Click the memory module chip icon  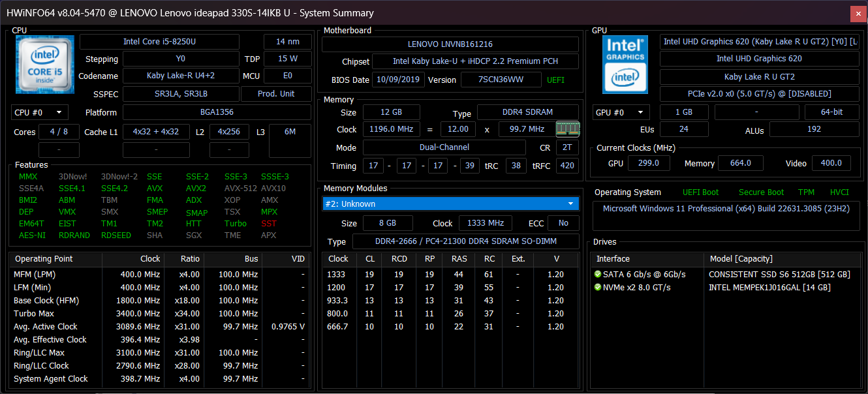pos(567,129)
